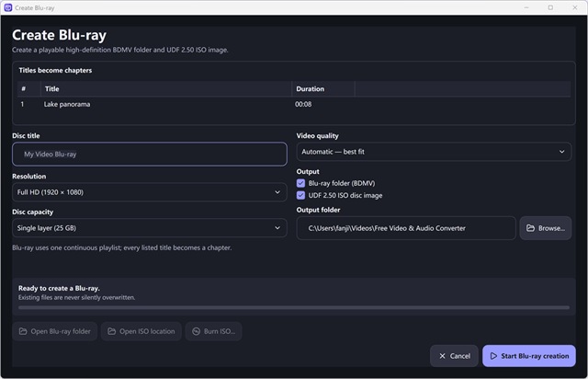Click the play icon on Start Blu-ray creation
This screenshot has width=588, height=379.
[x=493, y=356]
